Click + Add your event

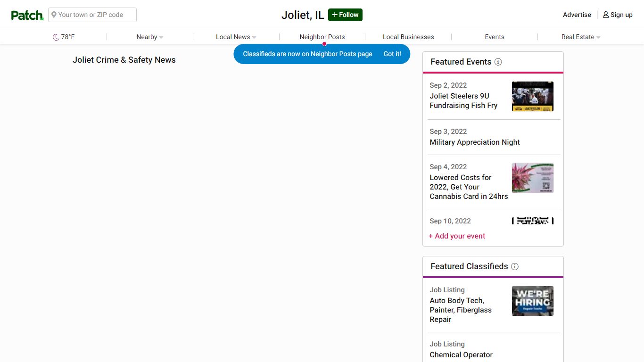(457, 236)
